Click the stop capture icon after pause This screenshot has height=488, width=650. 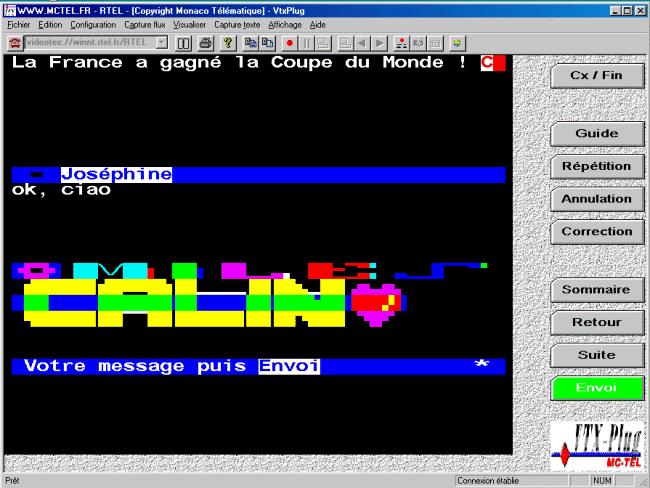tap(323, 43)
